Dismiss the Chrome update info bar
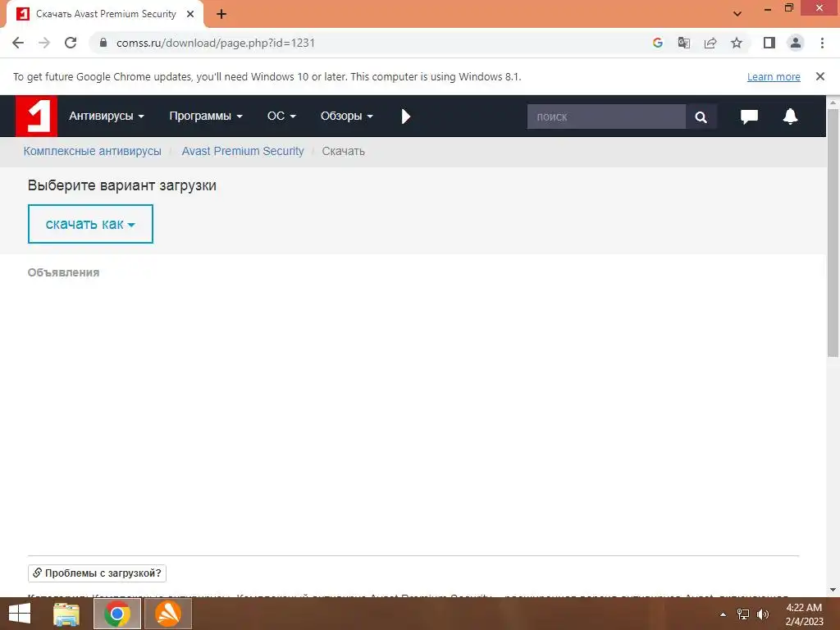The width and height of the screenshot is (840, 630). [820, 76]
